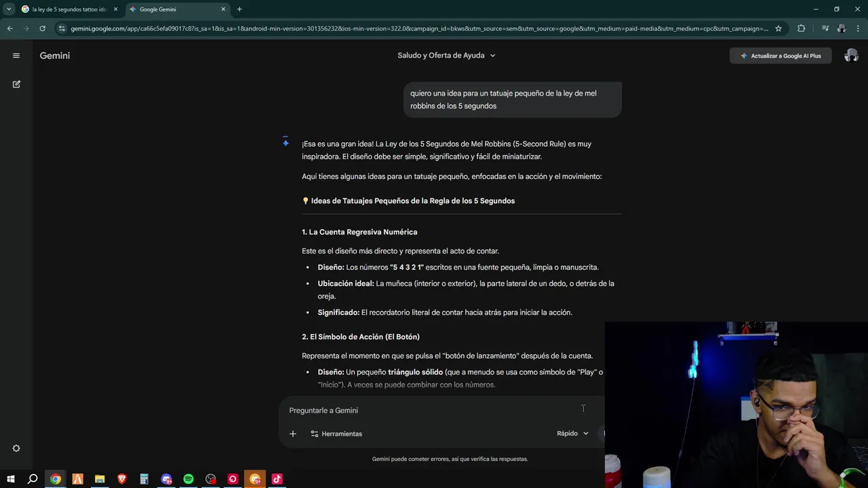Open OBS Studio from the taskbar
The width and height of the screenshot is (868, 488).
(x=211, y=479)
